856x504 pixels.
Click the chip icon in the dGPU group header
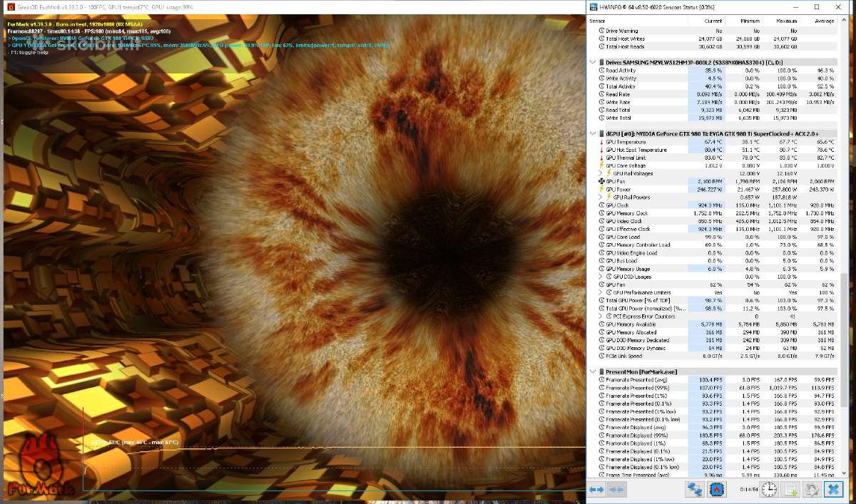point(601,133)
